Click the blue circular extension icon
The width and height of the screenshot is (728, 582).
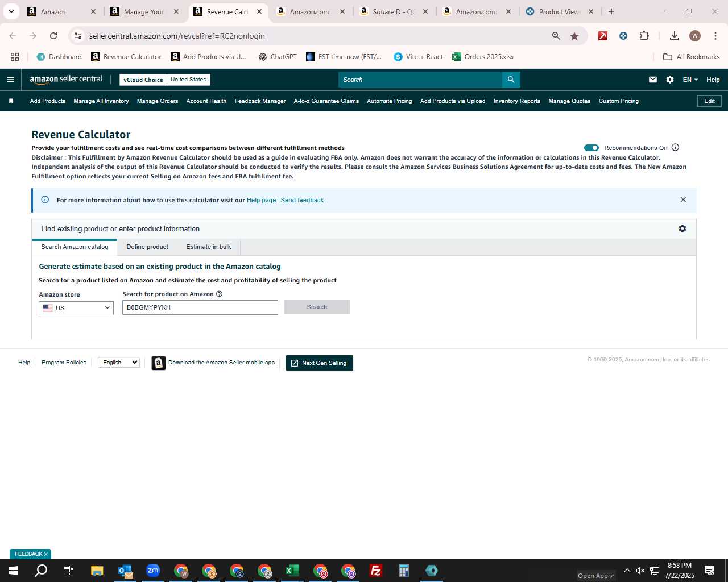[623, 36]
